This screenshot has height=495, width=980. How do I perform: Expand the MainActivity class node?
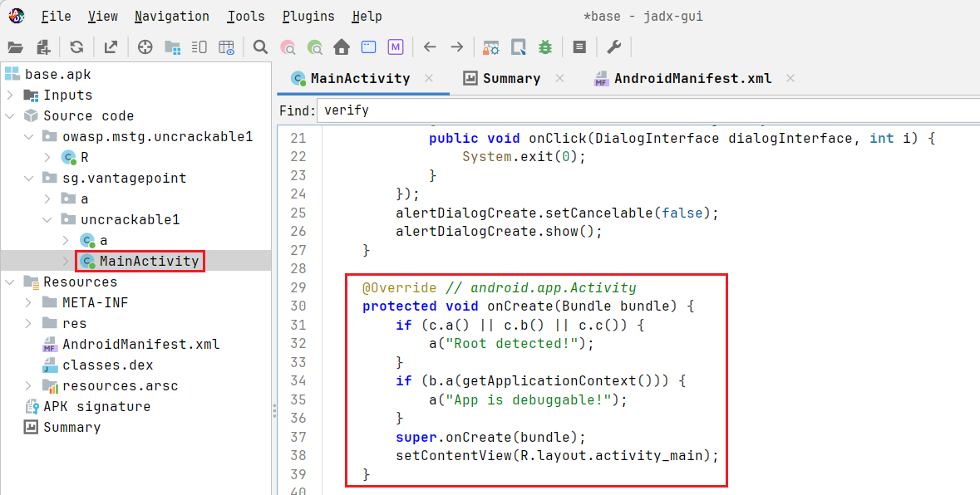click(66, 261)
